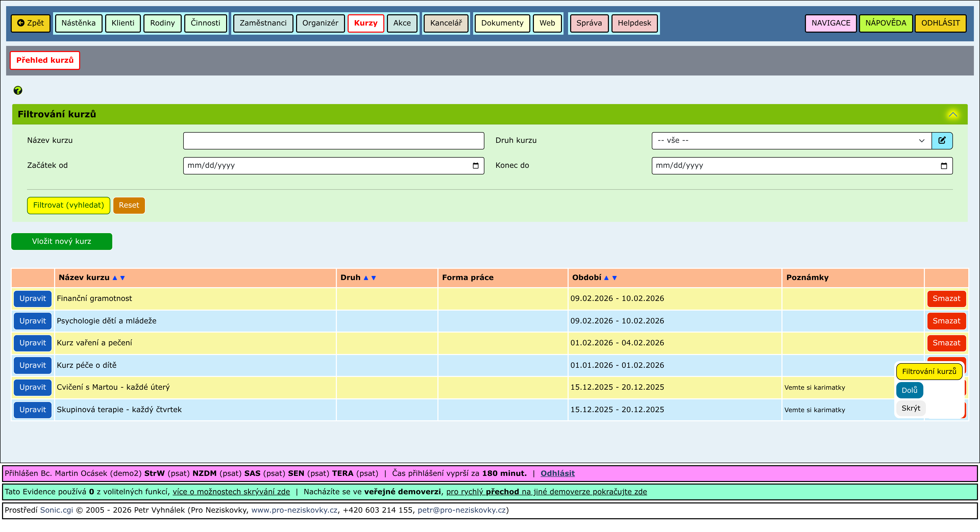Edit Skupinová terapie course
The width and height of the screenshot is (980, 532).
coord(33,410)
